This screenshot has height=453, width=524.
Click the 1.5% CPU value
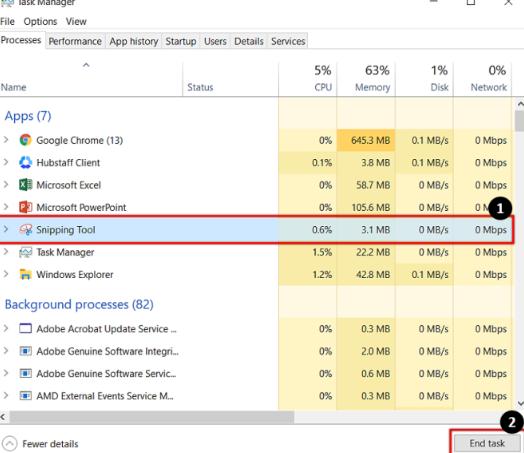322,252
